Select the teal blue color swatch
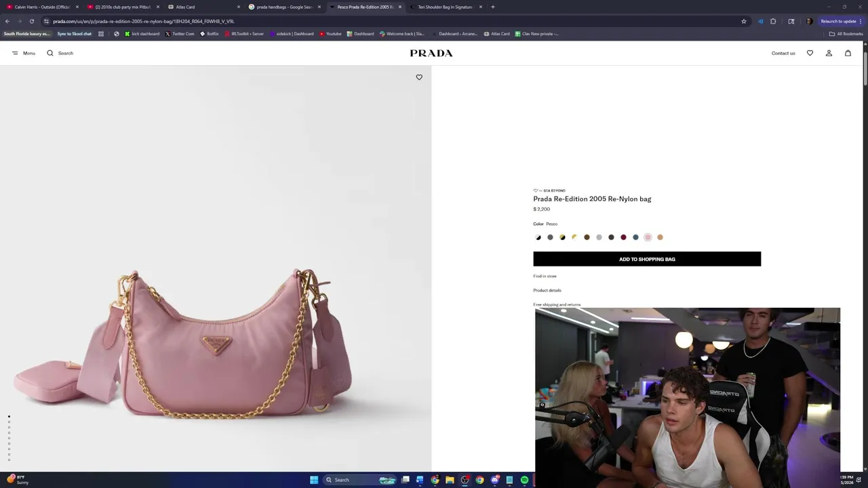868x488 pixels. (x=635, y=237)
